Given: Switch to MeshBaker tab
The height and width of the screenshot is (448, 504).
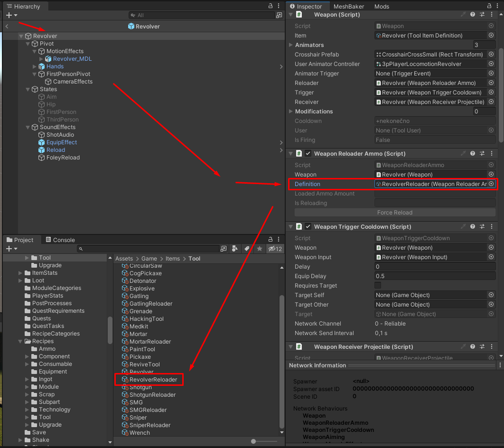Looking at the screenshot, I should pyautogui.click(x=348, y=7).
